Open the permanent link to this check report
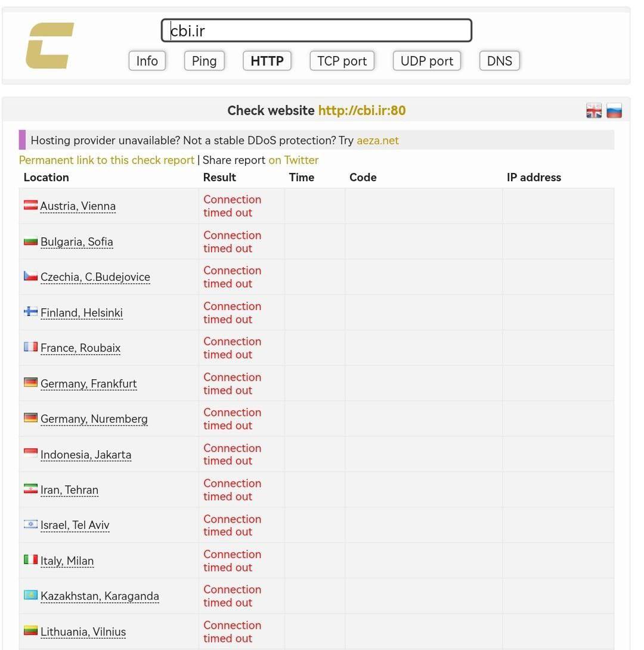 point(107,160)
